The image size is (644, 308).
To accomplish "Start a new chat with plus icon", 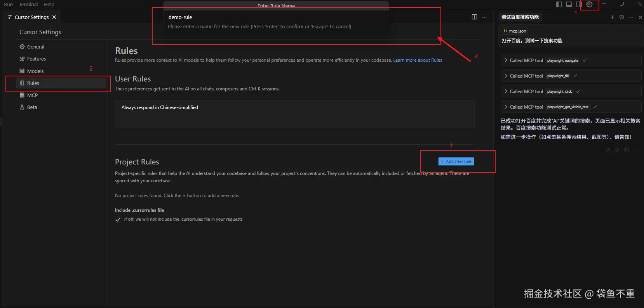I will click(613, 17).
